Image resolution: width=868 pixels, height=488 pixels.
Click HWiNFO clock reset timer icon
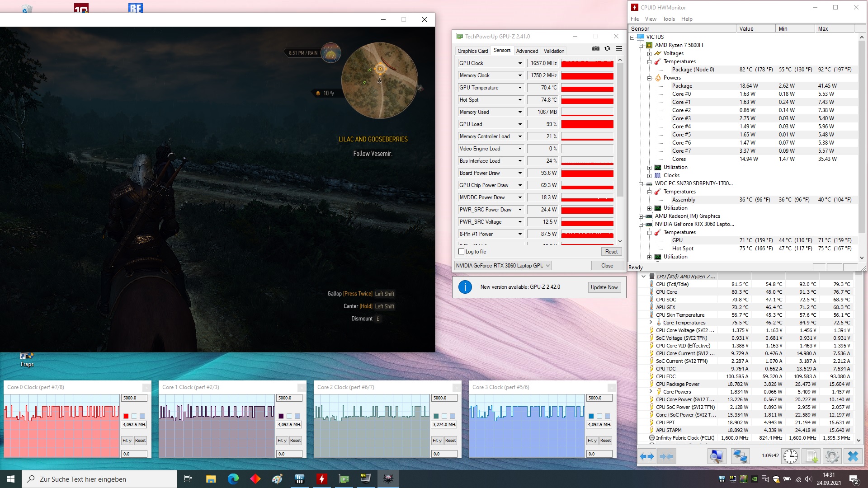tap(790, 456)
